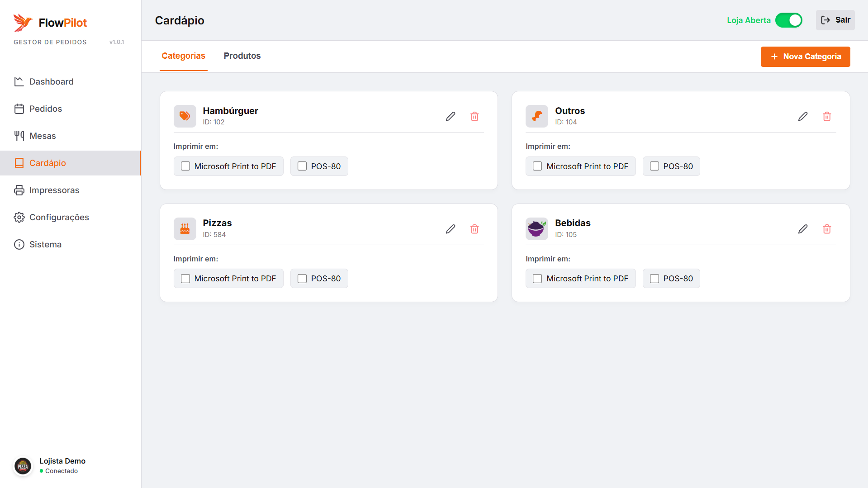The height and width of the screenshot is (488, 868).
Task: Click the edit pencil for Outros category
Action: pos(802,117)
